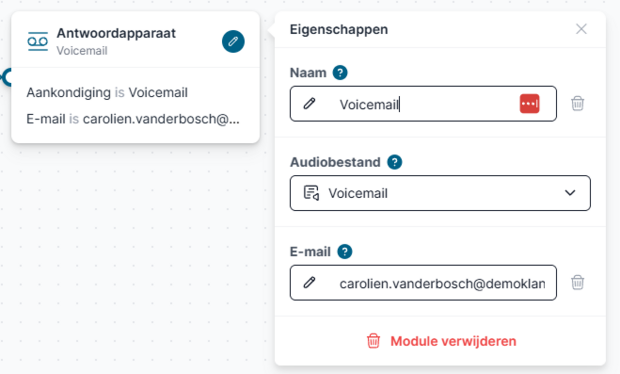Click the pencil icon inside the Naam field
The height and width of the screenshot is (374, 620).
click(x=309, y=104)
